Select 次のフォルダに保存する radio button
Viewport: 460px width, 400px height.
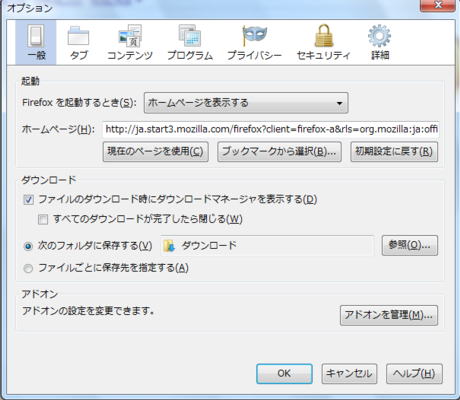point(28,246)
